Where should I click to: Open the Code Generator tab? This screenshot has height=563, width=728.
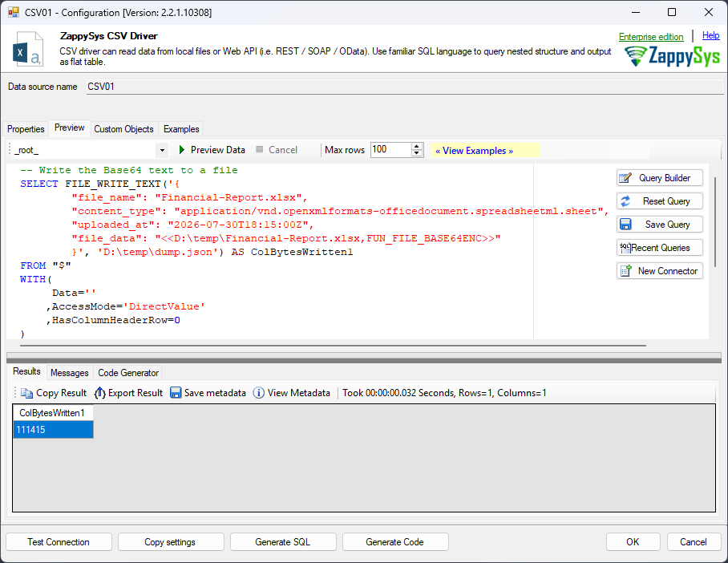point(128,373)
